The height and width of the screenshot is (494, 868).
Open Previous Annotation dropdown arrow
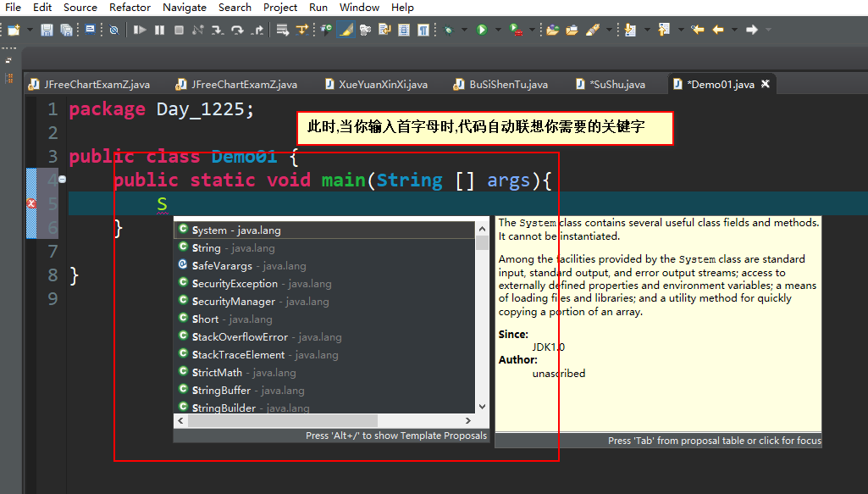coord(681,30)
